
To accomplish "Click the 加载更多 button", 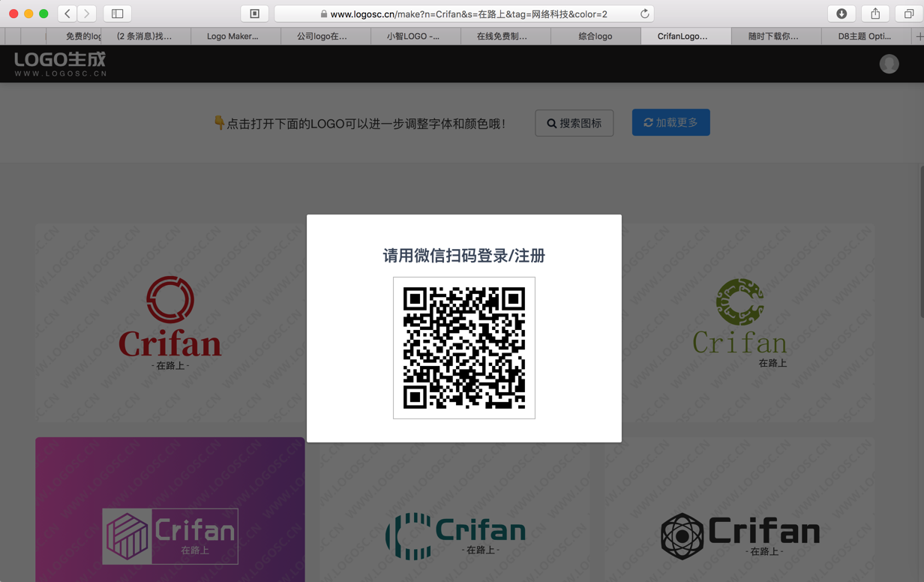I will 670,122.
